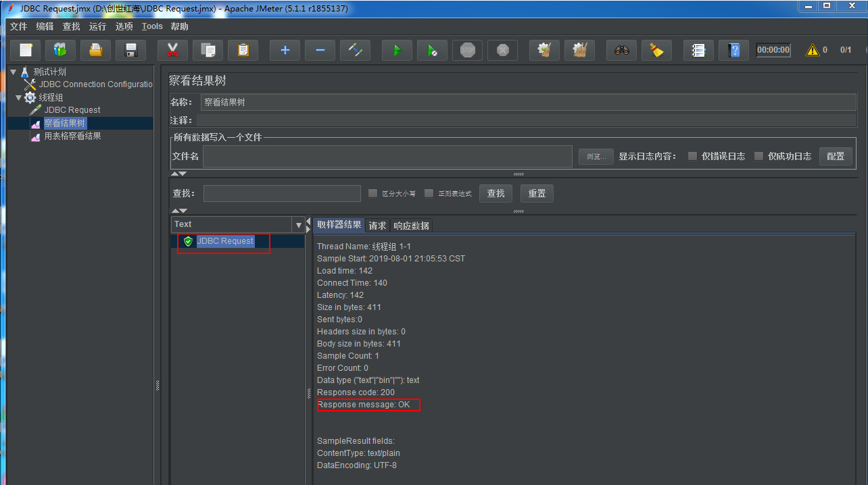Click the Paste clipboard icon
868x485 pixels.
pyautogui.click(x=243, y=50)
